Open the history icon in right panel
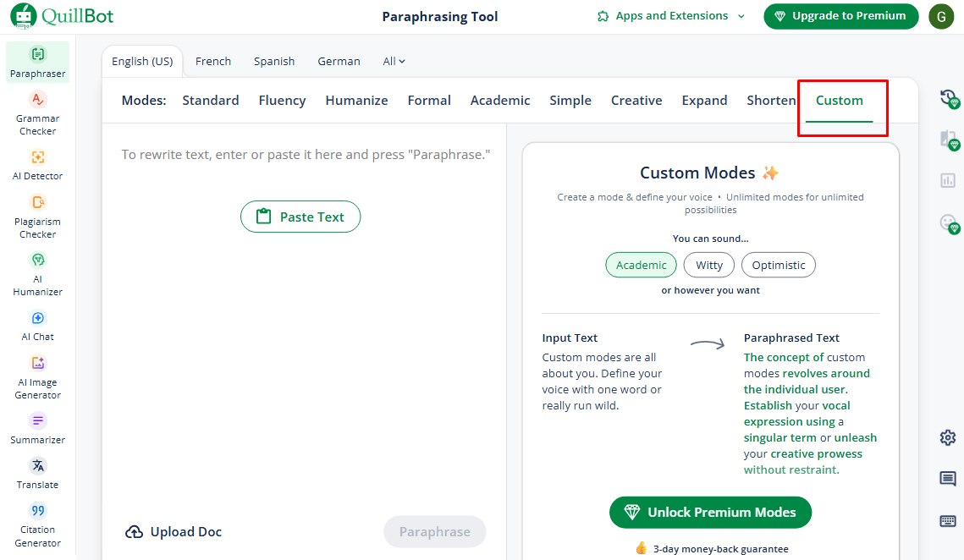Viewport: 964px width, 560px height. tap(948, 98)
